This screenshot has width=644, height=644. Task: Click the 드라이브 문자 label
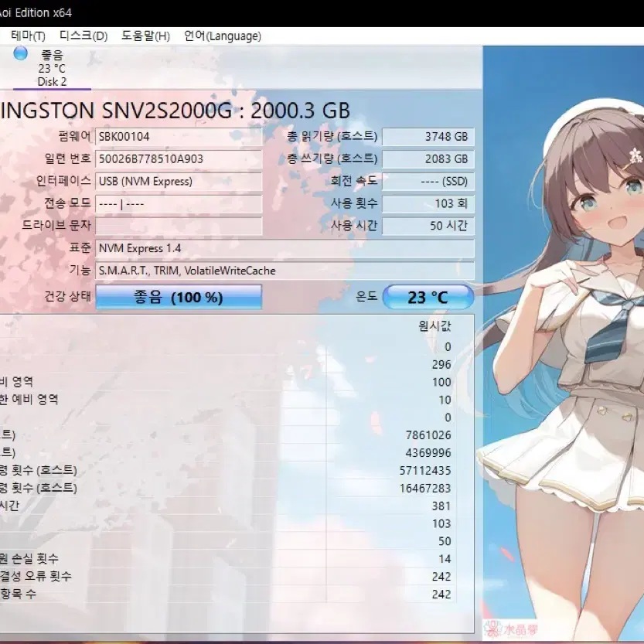[56, 225]
